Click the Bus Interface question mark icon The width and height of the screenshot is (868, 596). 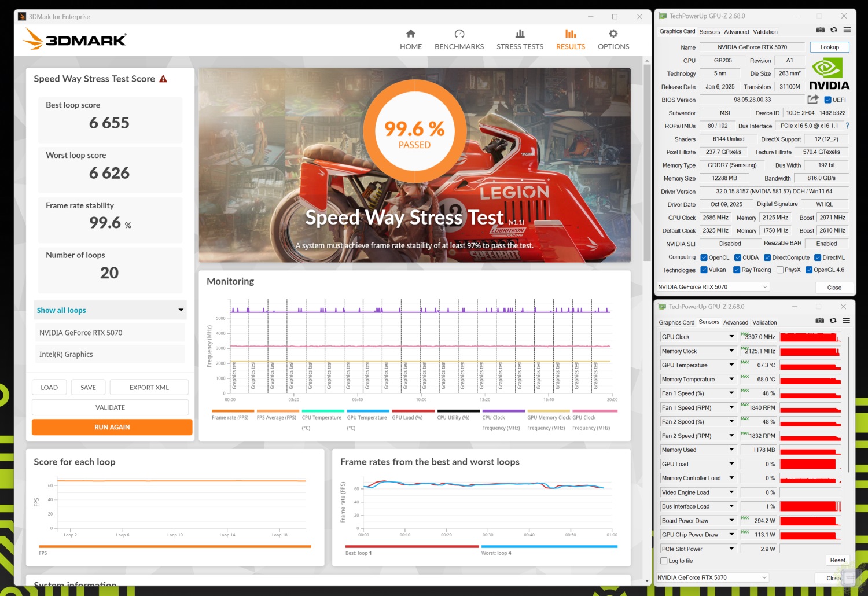[x=847, y=126]
